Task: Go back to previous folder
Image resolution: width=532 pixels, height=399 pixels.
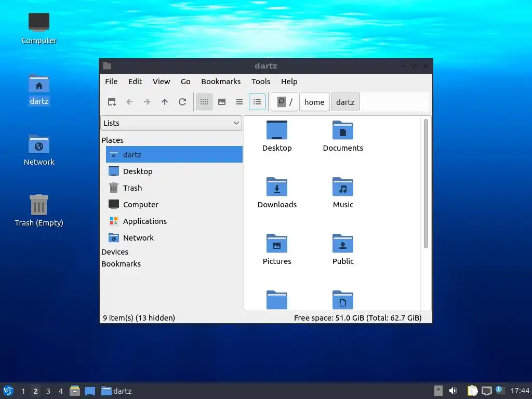Action: 129,102
